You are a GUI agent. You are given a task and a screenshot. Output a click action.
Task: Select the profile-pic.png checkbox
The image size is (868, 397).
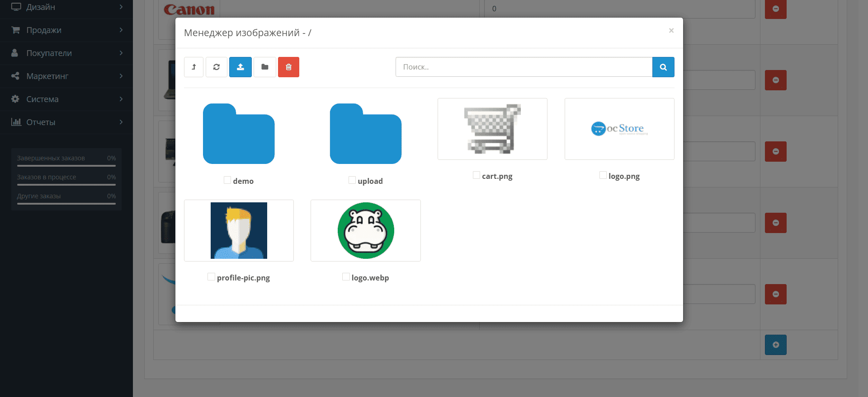point(211,276)
